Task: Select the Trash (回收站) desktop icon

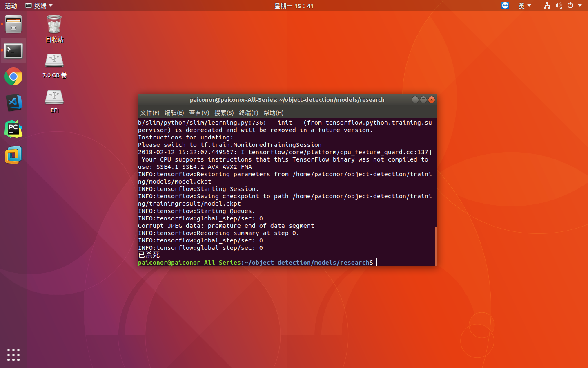Action: (54, 29)
